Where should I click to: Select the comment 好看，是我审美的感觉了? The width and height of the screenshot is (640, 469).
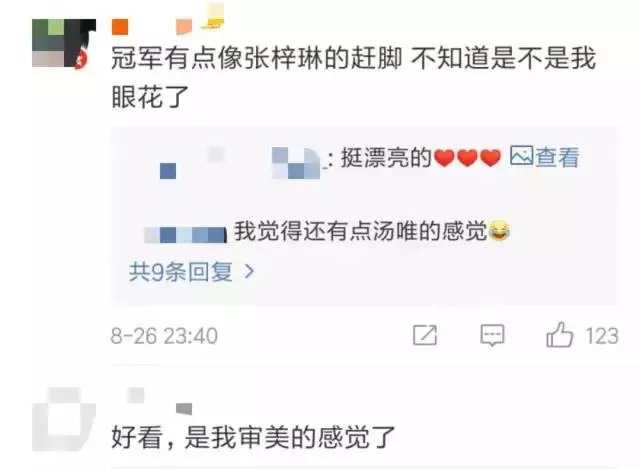tap(253, 437)
